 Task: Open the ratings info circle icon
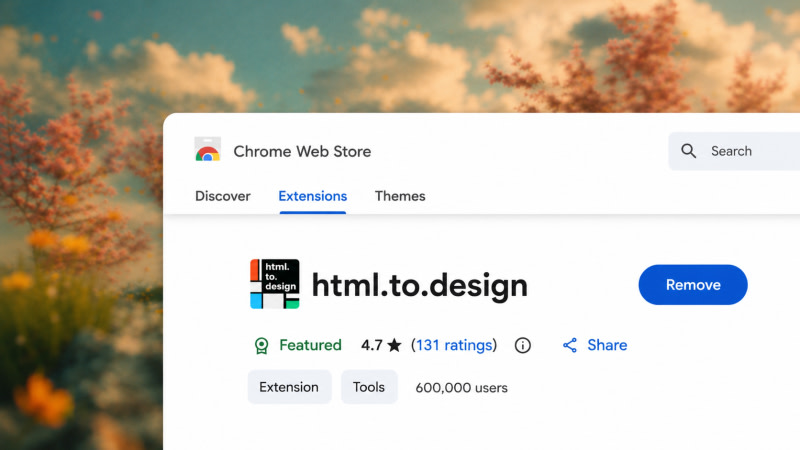(522, 345)
